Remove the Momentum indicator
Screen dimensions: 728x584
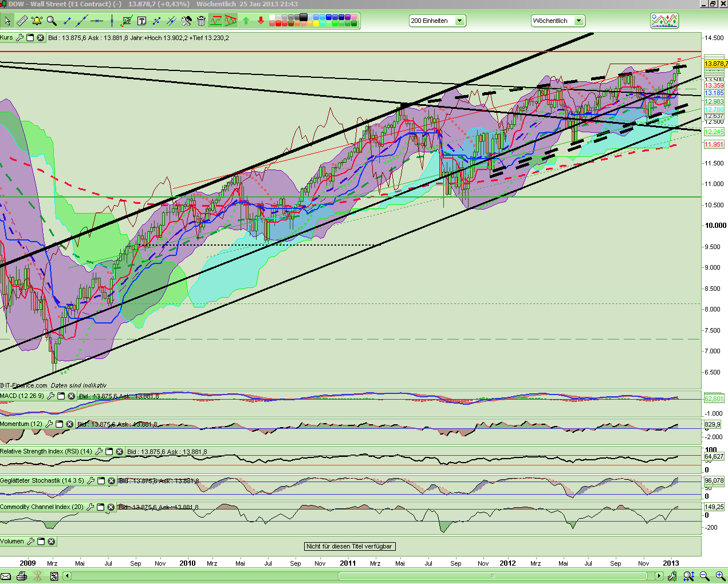click(70, 424)
